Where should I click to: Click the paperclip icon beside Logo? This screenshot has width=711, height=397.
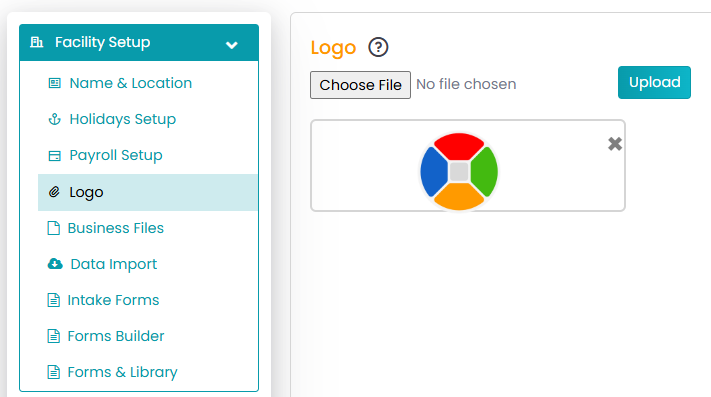pos(54,192)
